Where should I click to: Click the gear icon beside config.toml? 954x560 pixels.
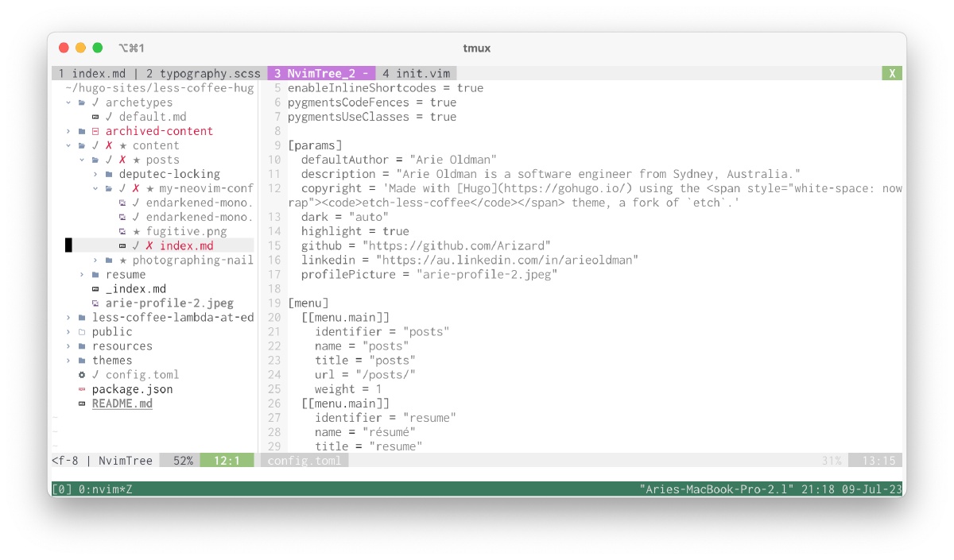[82, 375]
